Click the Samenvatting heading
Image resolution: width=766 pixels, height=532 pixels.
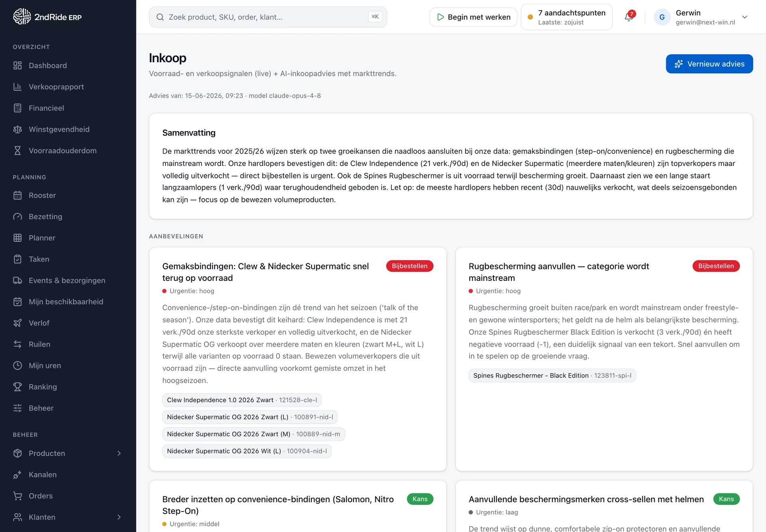[x=189, y=133]
